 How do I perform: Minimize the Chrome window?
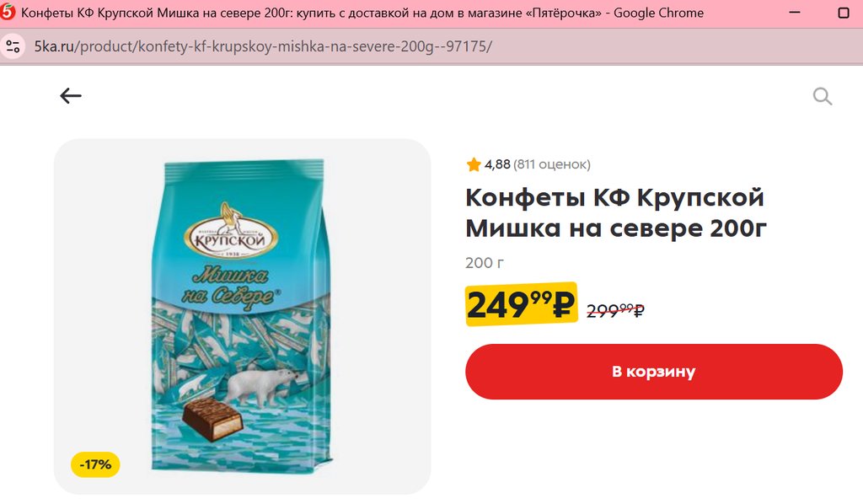pos(795,12)
